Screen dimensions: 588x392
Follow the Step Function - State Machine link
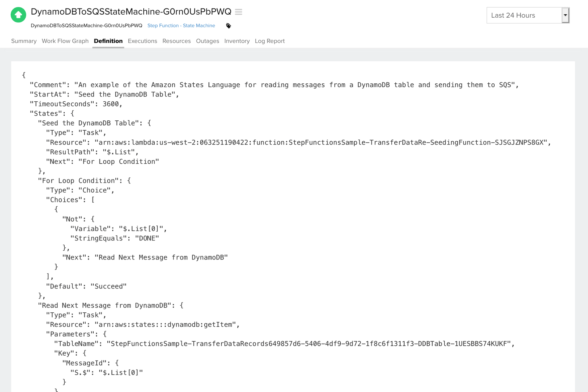[181, 26]
